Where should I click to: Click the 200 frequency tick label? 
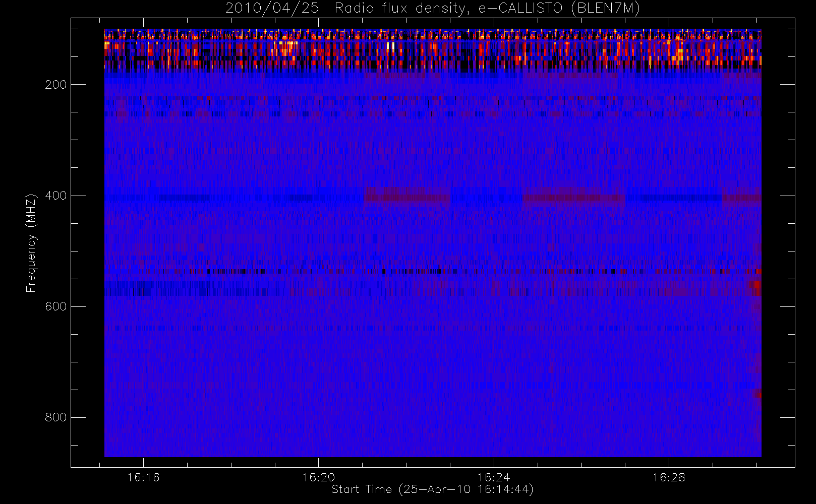pyautogui.click(x=56, y=85)
